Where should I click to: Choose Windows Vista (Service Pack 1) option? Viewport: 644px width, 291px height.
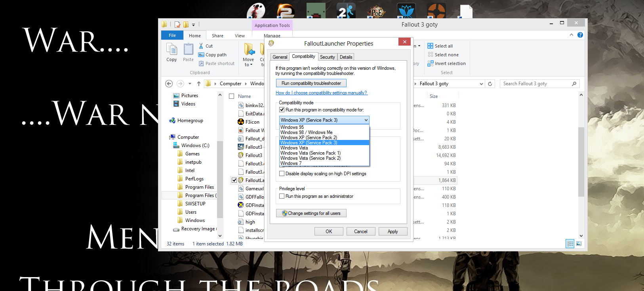click(324, 153)
